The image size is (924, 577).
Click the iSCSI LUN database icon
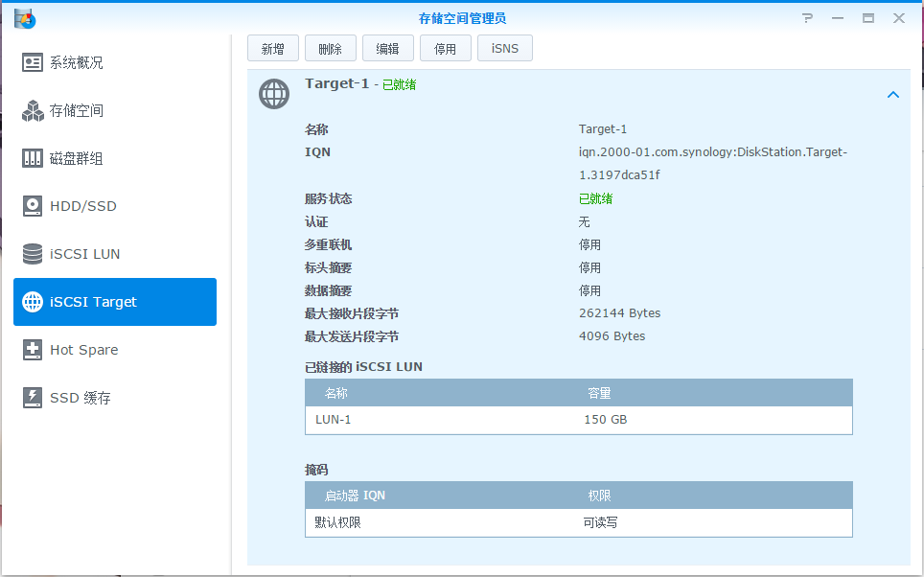tap(34, 254)
